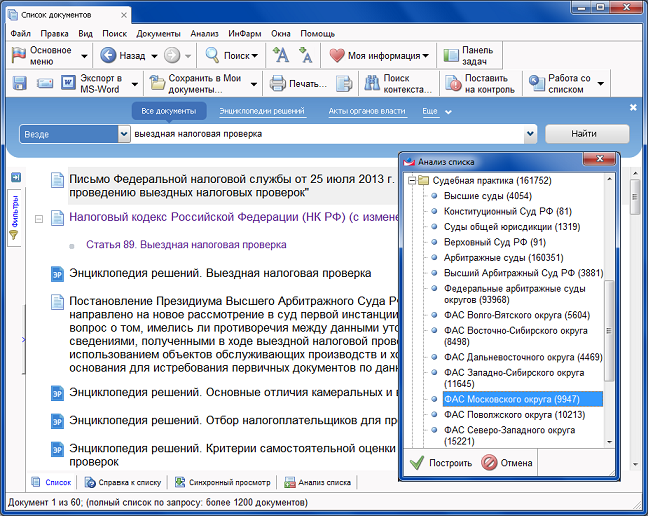
Task: Click Построить button in analysis dialog
Action: coord(441,463)
